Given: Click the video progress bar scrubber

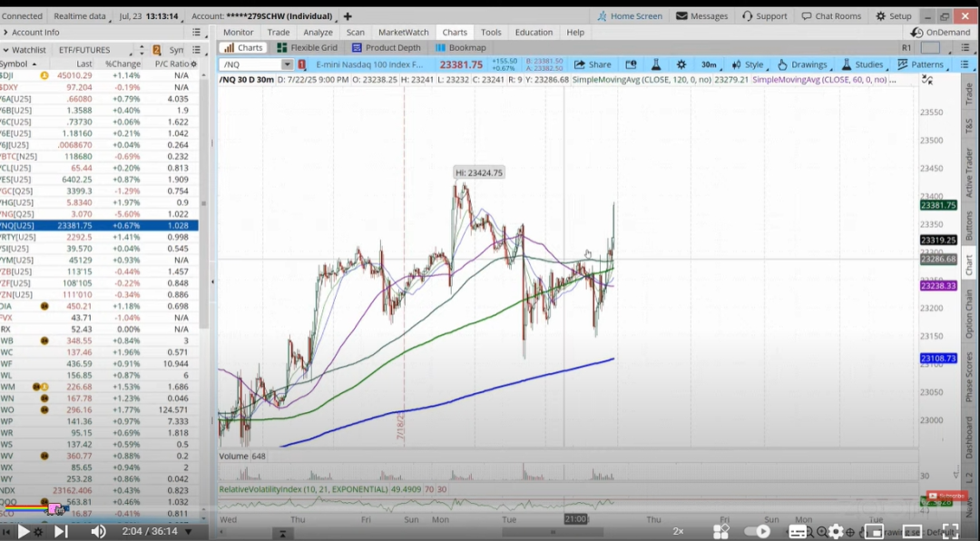Looking at the screenshot, I should tap(55, 510).
